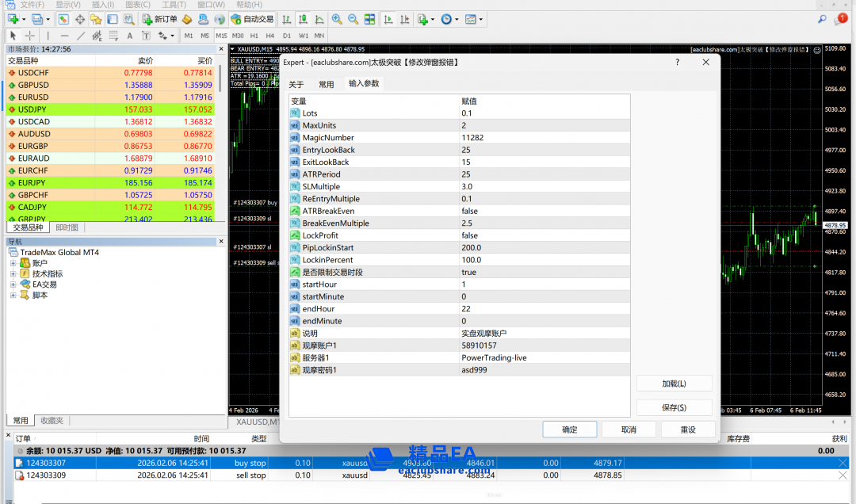This screenshot has height=504, width=856.
Task: Switch to the 常用 tab in Expert dialog
Action: pyautogui.click(x=326, y=84)
